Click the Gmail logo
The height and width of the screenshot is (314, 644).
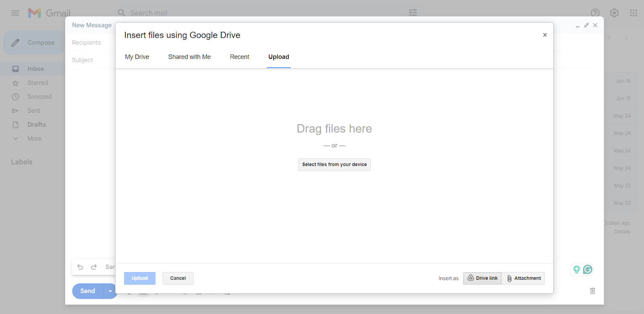(x=49, y=13)
